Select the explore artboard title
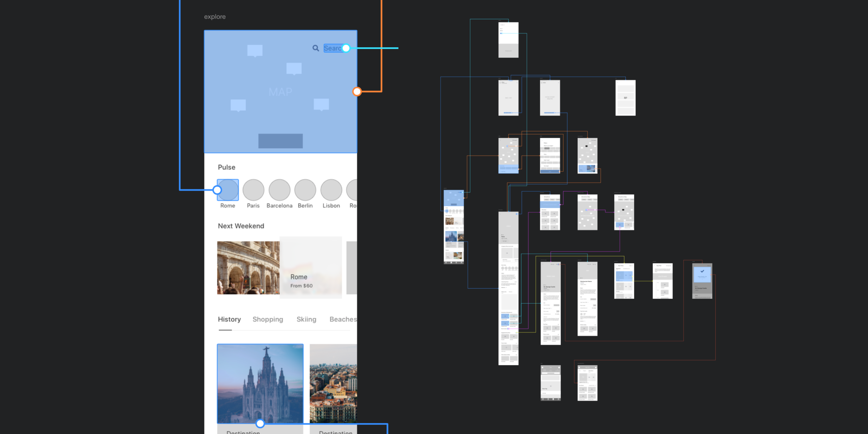Image resolution: width=868 pixels, height=434 pixels. click(x=215, y=17)
